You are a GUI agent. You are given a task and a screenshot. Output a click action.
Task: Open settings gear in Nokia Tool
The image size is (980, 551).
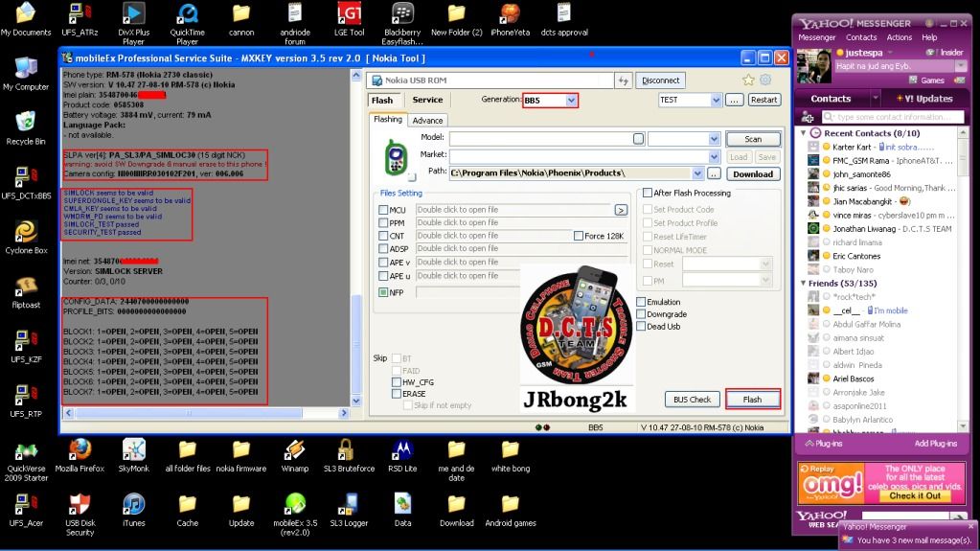click(765, 80)
